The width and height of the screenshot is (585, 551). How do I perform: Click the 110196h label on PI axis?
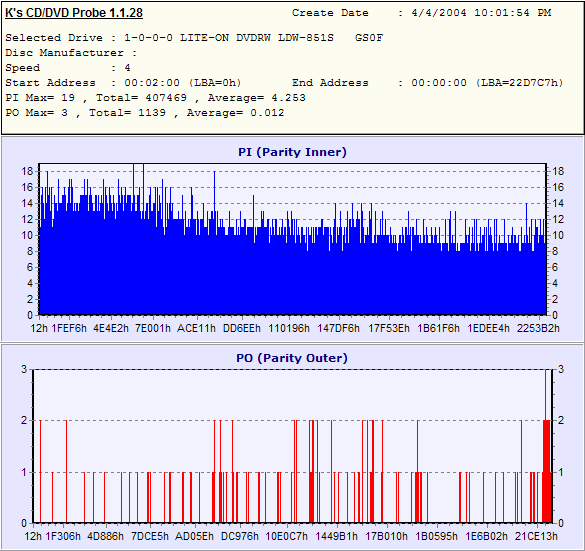click(x=289, y=328)
